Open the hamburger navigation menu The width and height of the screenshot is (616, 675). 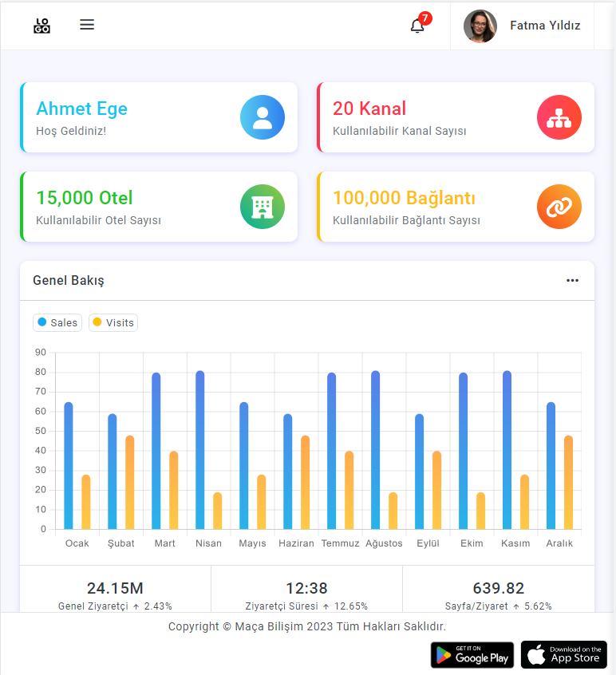(87, 25)
